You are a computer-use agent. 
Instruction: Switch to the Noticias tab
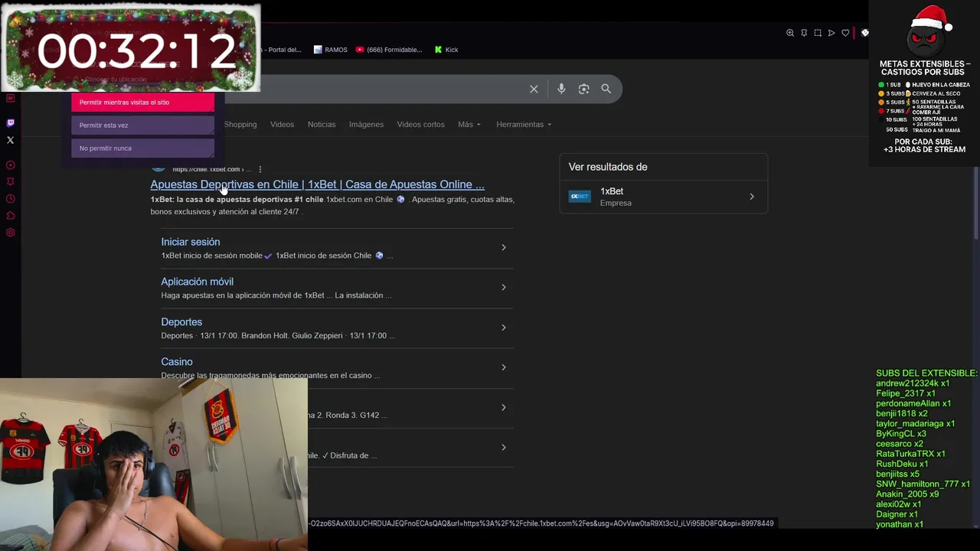(x=322, y=124)
